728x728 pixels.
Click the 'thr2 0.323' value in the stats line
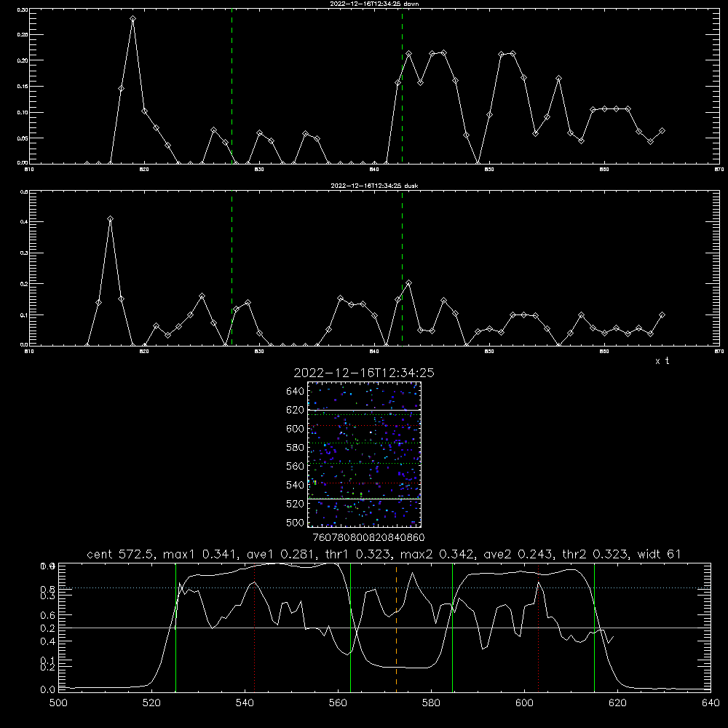[x=597, y=554]
